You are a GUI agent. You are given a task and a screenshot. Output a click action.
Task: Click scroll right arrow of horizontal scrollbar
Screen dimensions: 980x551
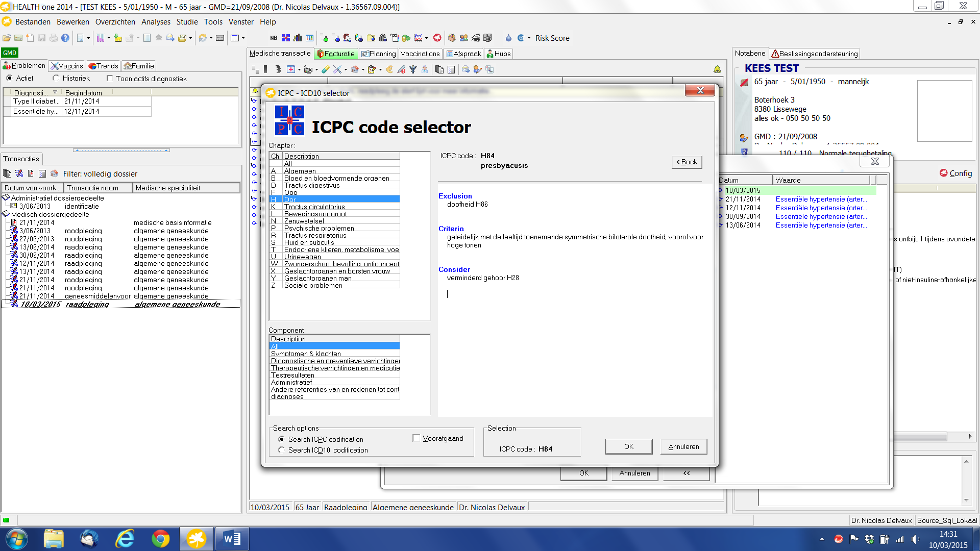970,437
